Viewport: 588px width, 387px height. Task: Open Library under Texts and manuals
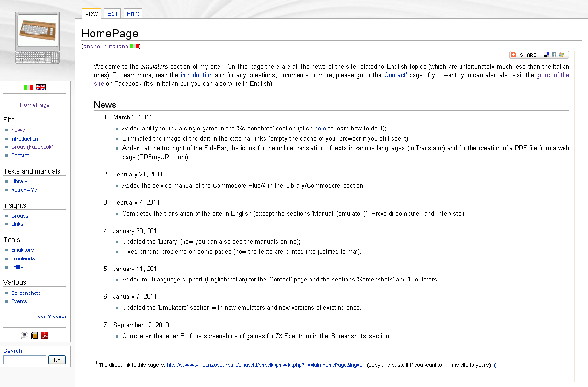[x=19, y=181]
